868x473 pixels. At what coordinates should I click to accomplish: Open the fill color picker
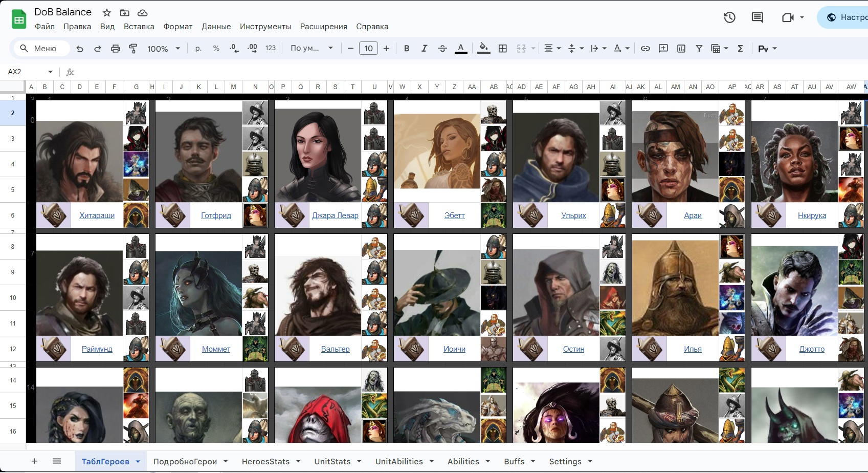click(483, 49)
